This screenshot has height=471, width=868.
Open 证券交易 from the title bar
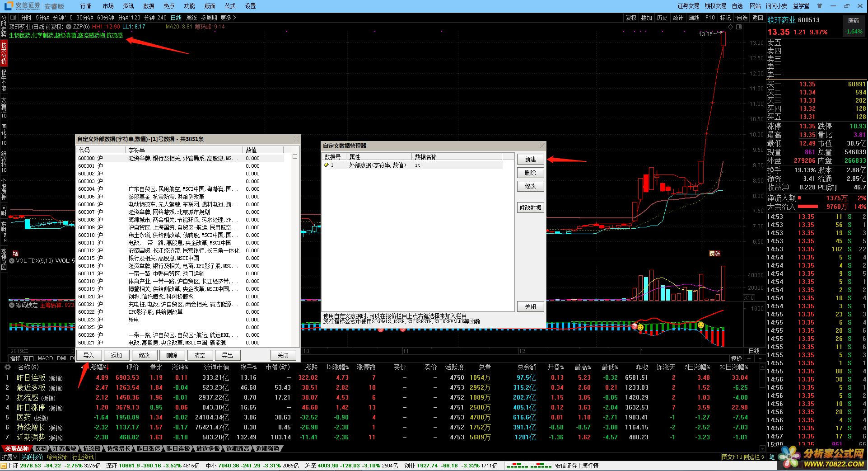tap(688, 6)
